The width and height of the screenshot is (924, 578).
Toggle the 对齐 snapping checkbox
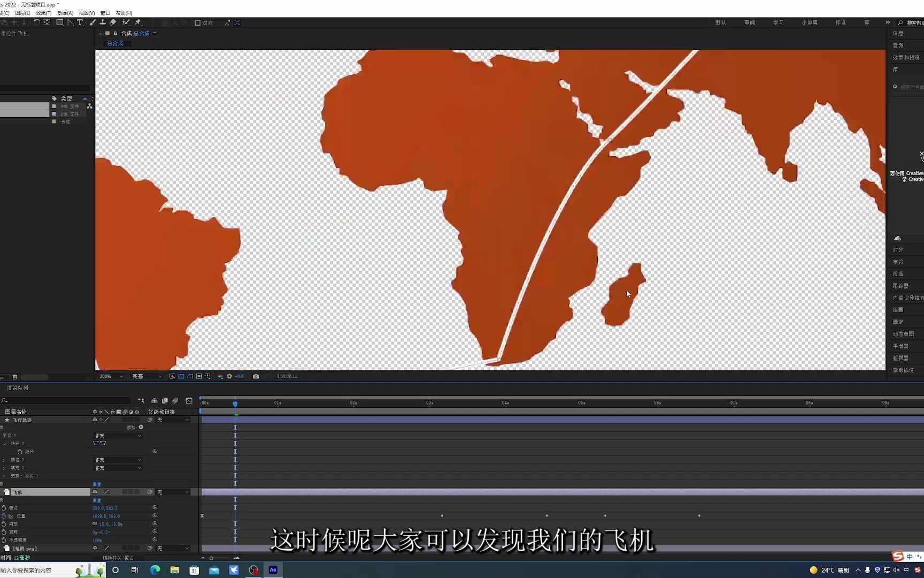pos(197,22)
